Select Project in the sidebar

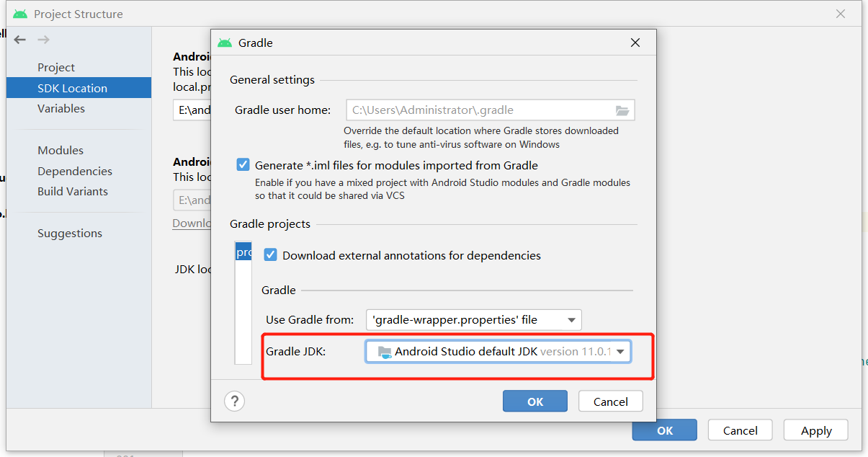click(56, 67)
